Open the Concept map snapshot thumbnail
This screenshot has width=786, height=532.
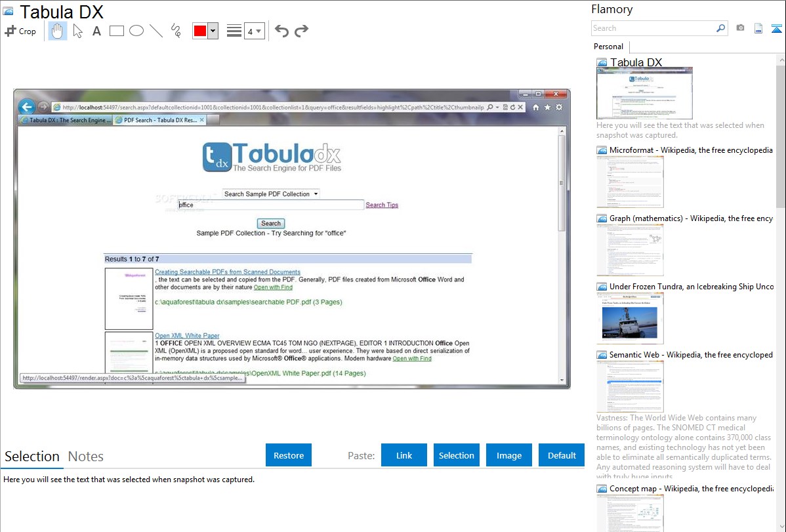pos(630,513)
